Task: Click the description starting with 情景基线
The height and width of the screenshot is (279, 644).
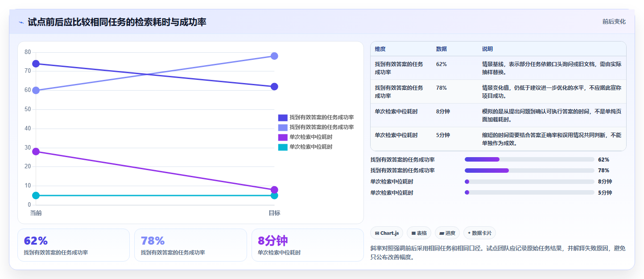Action: point(552,68)
